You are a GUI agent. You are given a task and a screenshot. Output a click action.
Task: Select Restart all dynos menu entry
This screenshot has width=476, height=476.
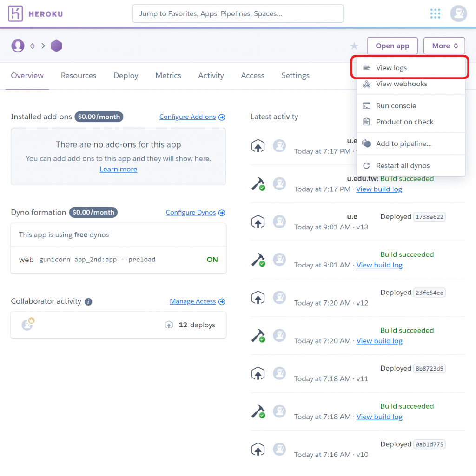(x=410, y=165)
